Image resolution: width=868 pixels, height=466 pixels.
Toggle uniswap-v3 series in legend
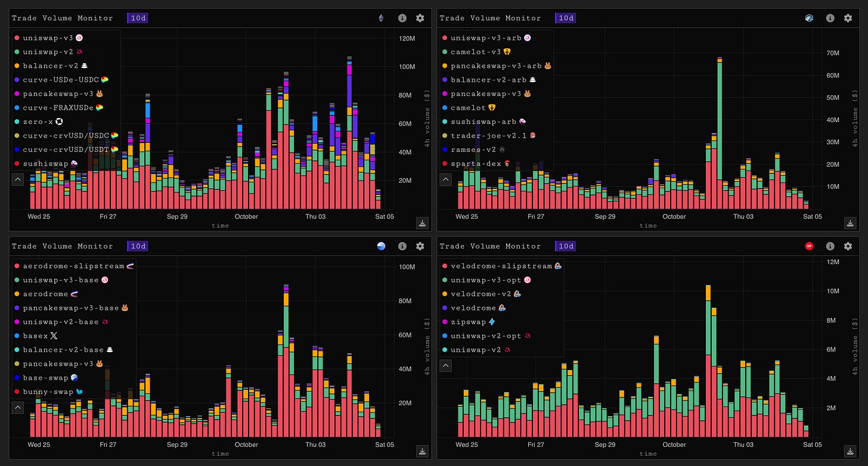[x=48, y=38]
